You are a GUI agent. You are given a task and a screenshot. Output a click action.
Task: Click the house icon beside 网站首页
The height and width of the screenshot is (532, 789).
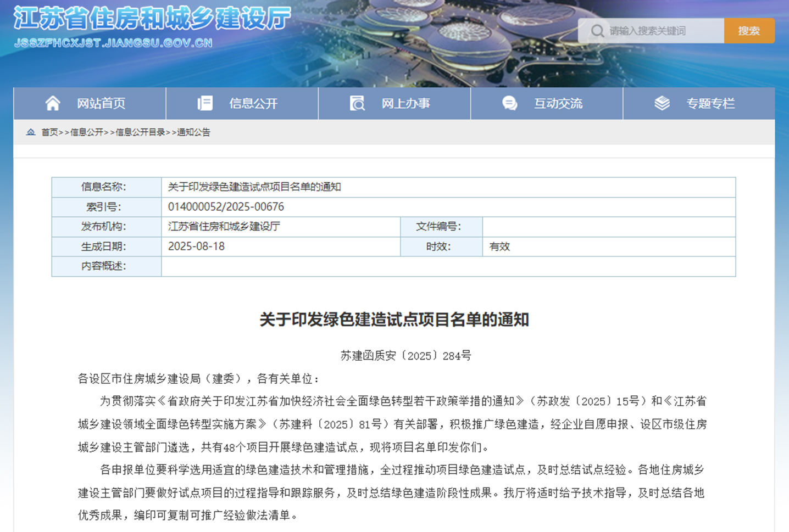coord(53,103)
